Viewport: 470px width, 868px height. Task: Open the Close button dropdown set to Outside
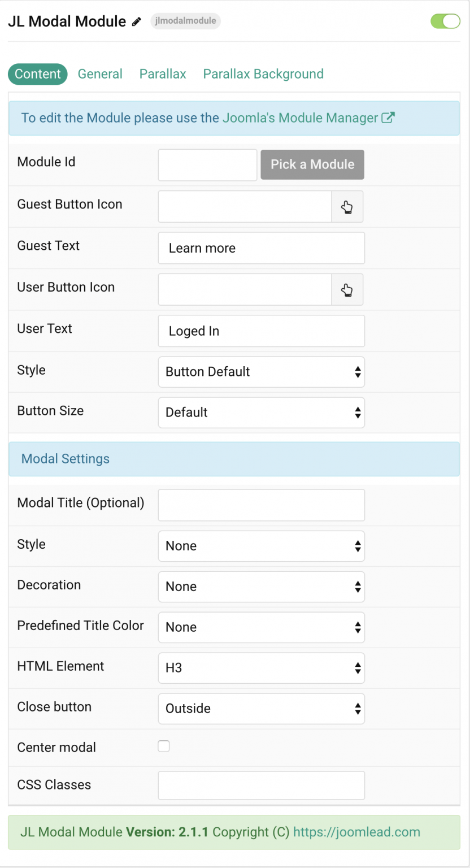(x=261, y=709)
